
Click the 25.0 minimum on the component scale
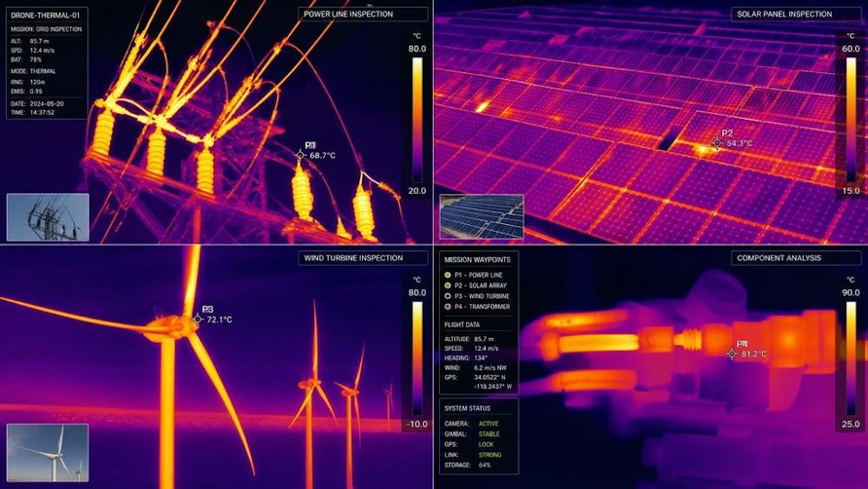(x=851, y=424)
